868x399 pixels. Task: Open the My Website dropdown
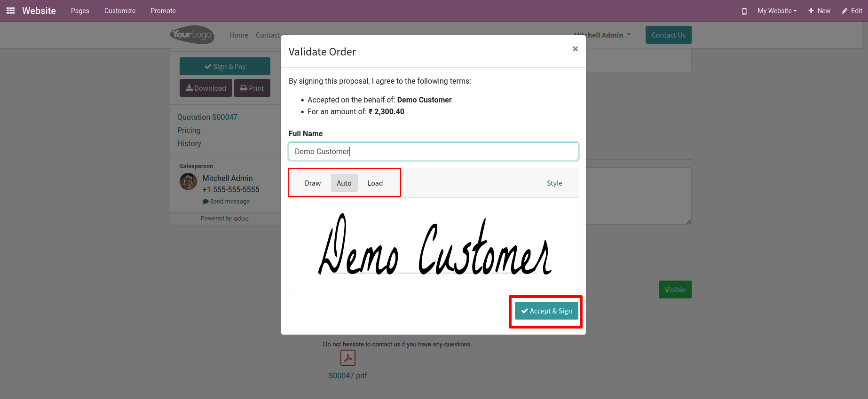[777, 11]
